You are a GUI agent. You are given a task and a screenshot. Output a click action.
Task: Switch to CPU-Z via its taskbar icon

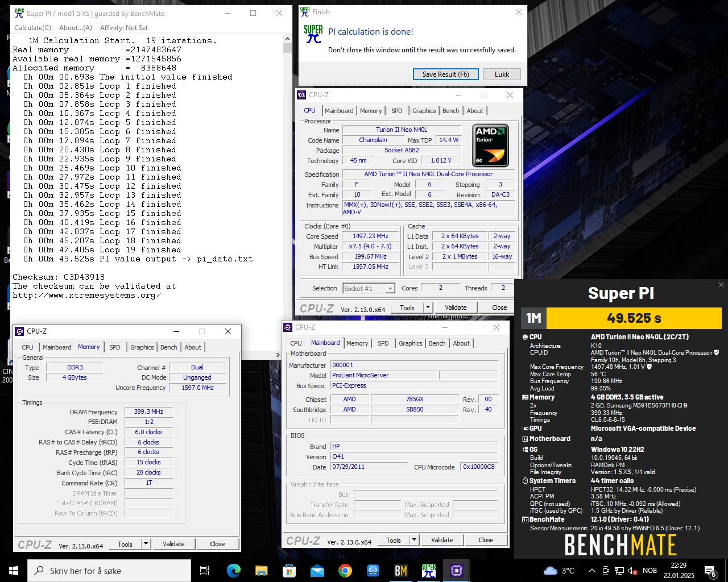(x=457, y=571)
